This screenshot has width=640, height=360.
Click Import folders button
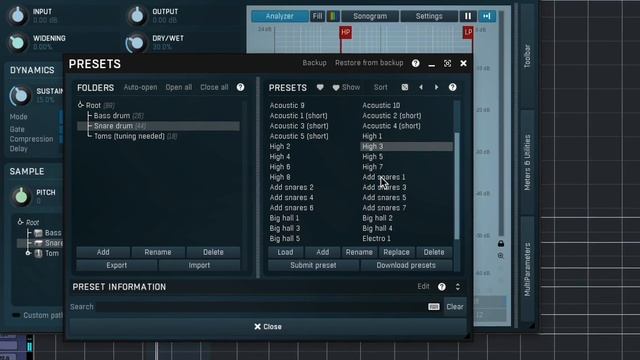pyautogui.click(x=199, y=265)
